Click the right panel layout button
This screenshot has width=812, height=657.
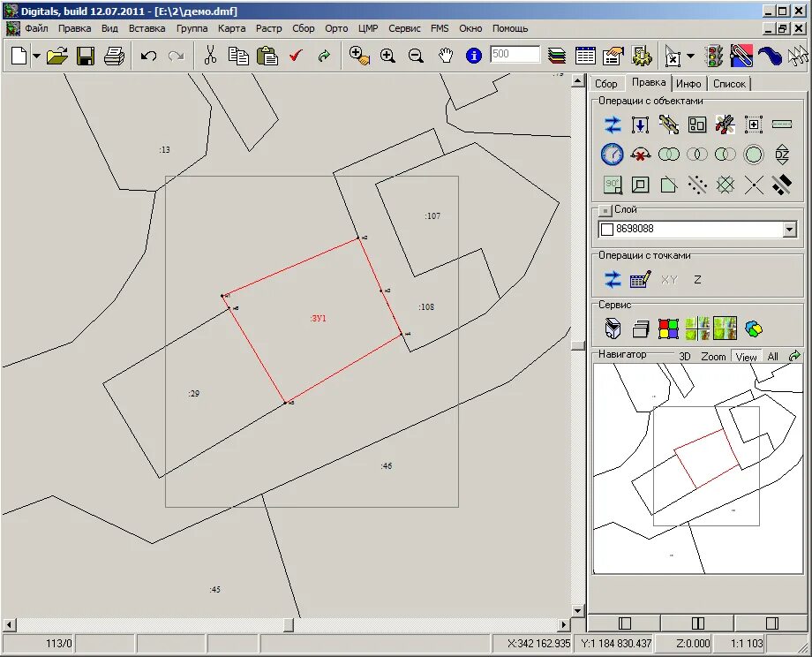click(x=771, y=623)
